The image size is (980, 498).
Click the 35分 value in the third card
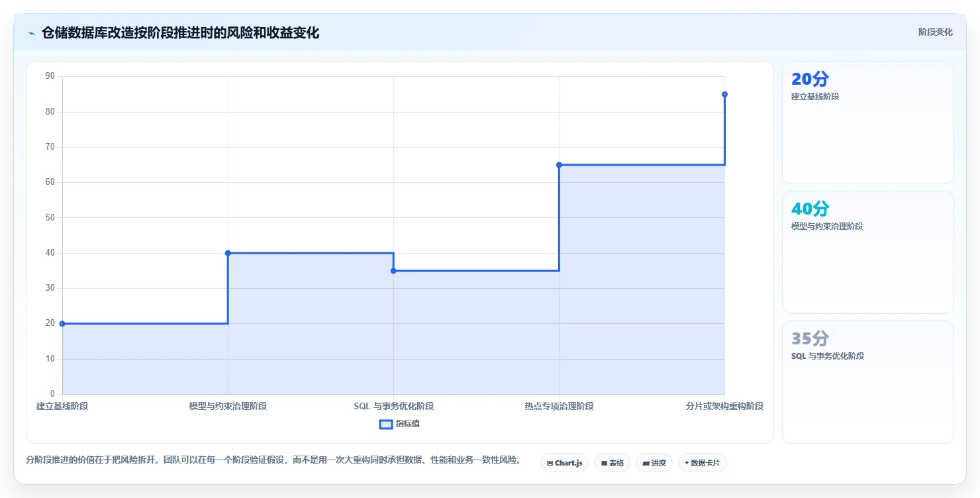pyautogui.click(x=810, y=338)
